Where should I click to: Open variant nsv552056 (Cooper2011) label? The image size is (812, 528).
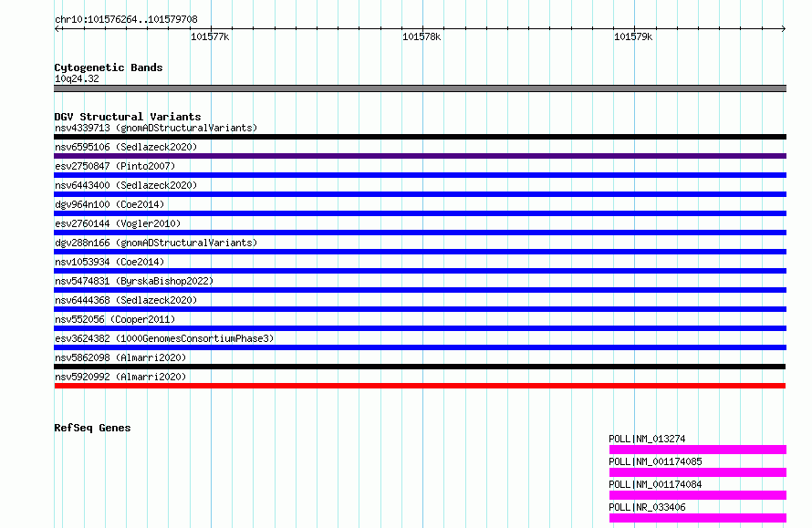click(x=115, y=319)
